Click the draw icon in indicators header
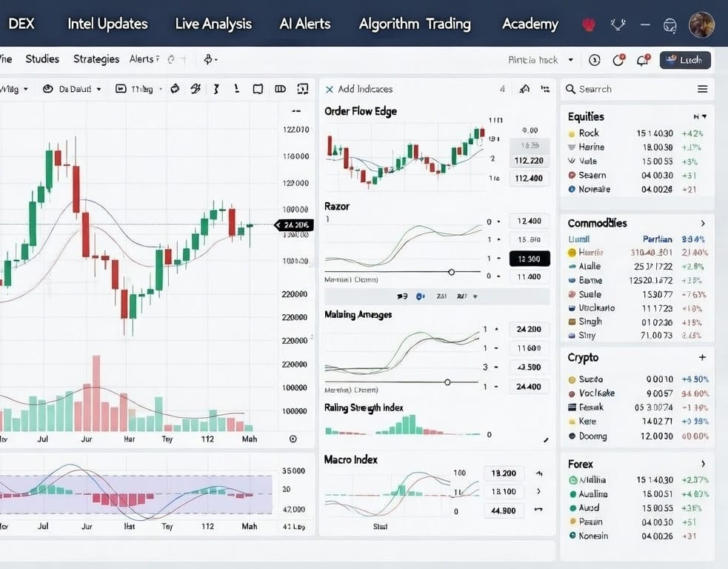 (x=524, y=89)
